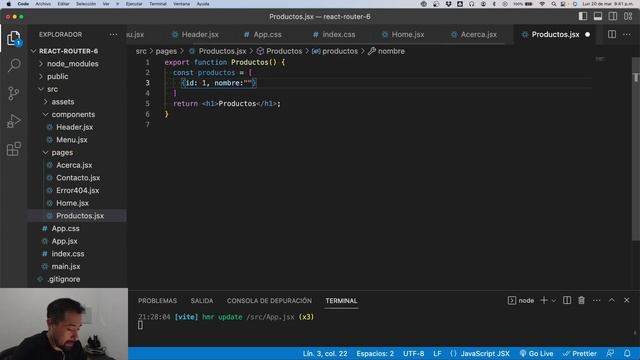Switch to SALIDA panel tab
Viewport: 640px width, 360px height.
point(202,301)
